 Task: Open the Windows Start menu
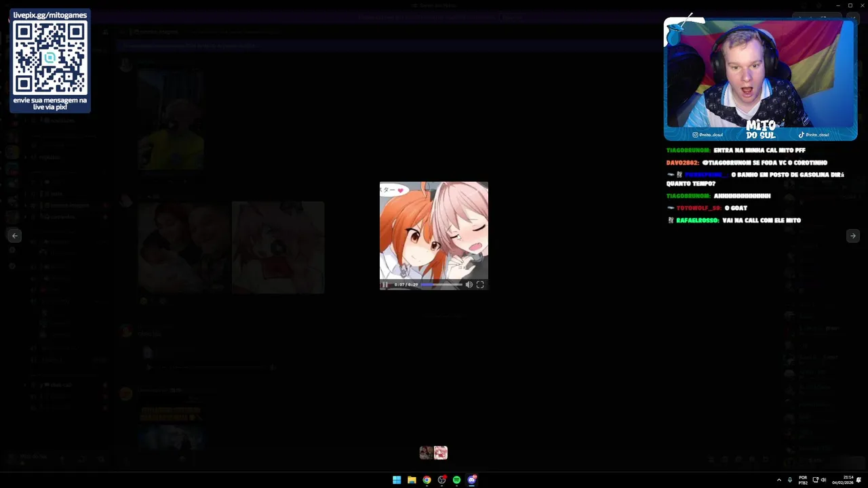pos(397,480)
